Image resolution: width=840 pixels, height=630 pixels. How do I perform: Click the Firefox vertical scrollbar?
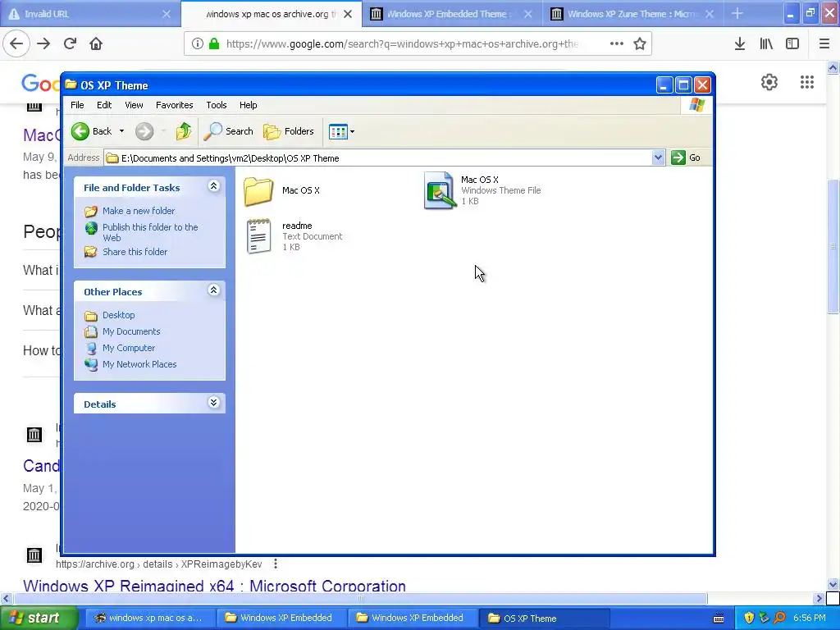(833, 246)
